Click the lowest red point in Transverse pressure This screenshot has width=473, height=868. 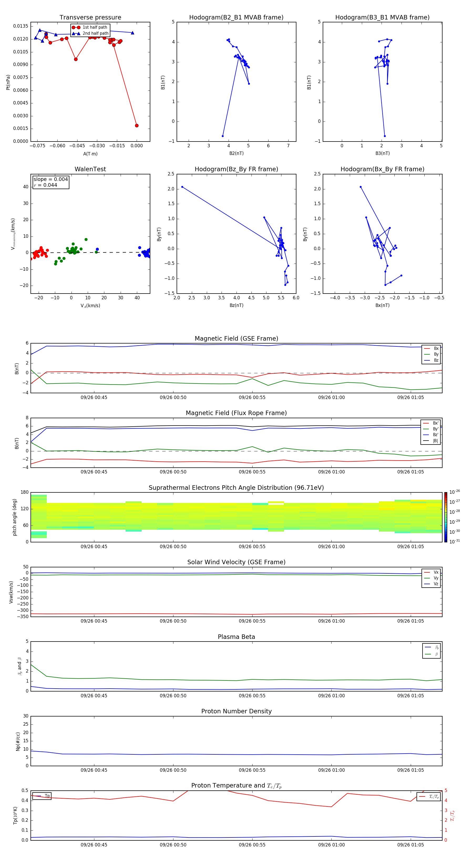pos(137,126)
